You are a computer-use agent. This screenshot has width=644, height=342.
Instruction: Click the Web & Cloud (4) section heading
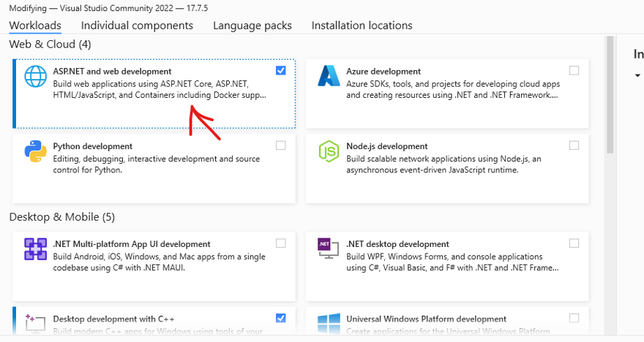pos(50,45)
